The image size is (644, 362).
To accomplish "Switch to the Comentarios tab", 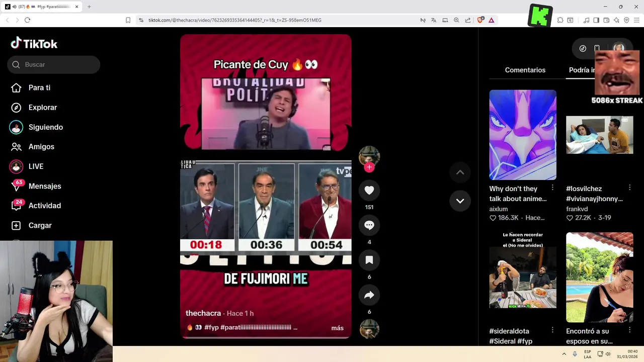I will click(x=525, y=70).
